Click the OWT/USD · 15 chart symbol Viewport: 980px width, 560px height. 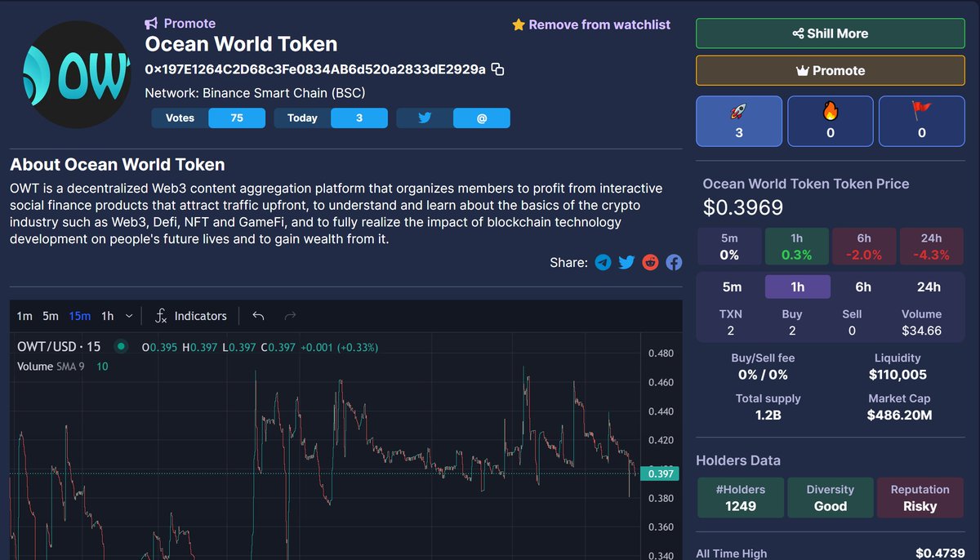tap(59, 347)
